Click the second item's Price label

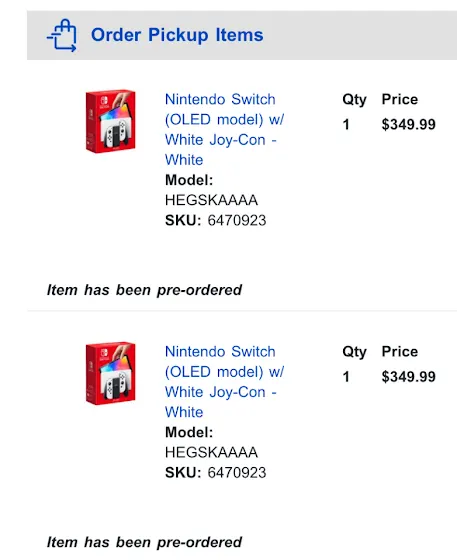coord(400,351)
